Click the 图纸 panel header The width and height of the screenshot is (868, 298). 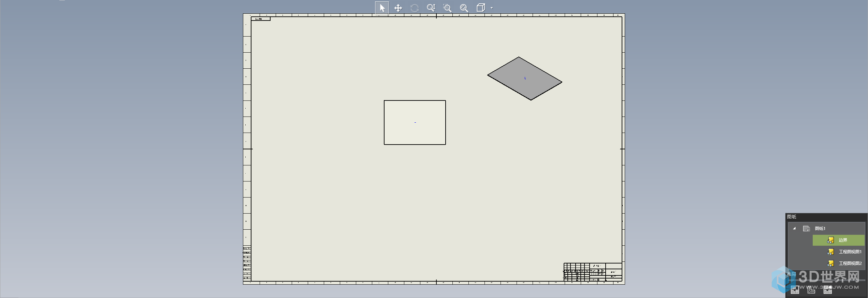(826, 217)
